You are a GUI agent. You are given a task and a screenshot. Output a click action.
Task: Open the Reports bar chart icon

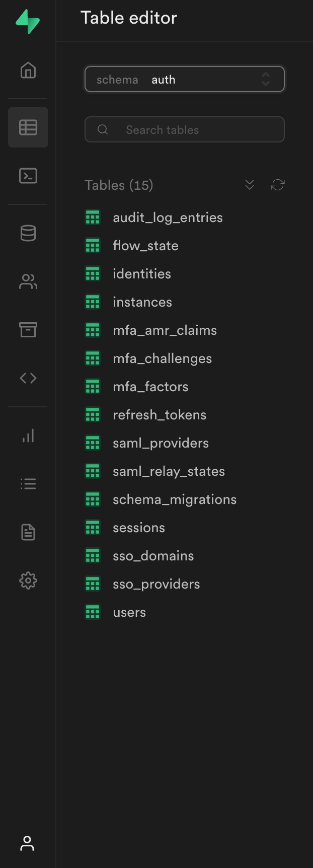click(28, 436)
